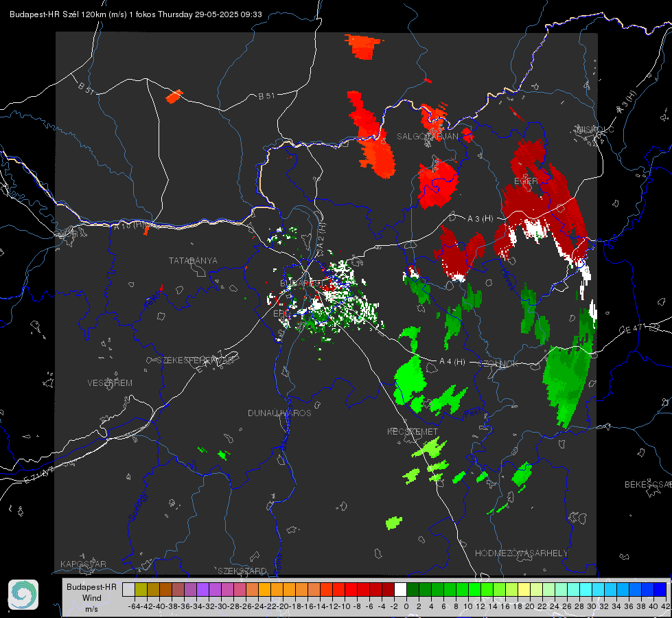Viewport: 672px width, 618px height.
Task: Click the HODMEZOVASARHELY city label
Action: point(522,553)
